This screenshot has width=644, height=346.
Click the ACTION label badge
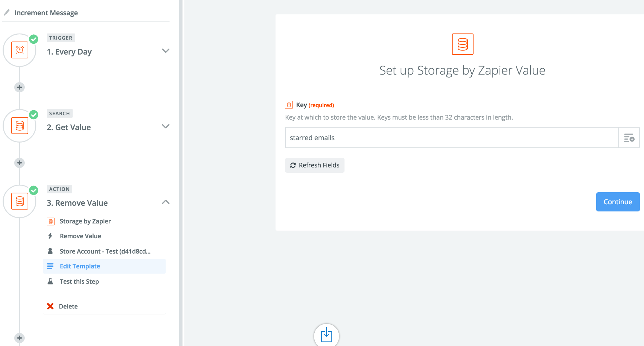(x=59, y=189)
